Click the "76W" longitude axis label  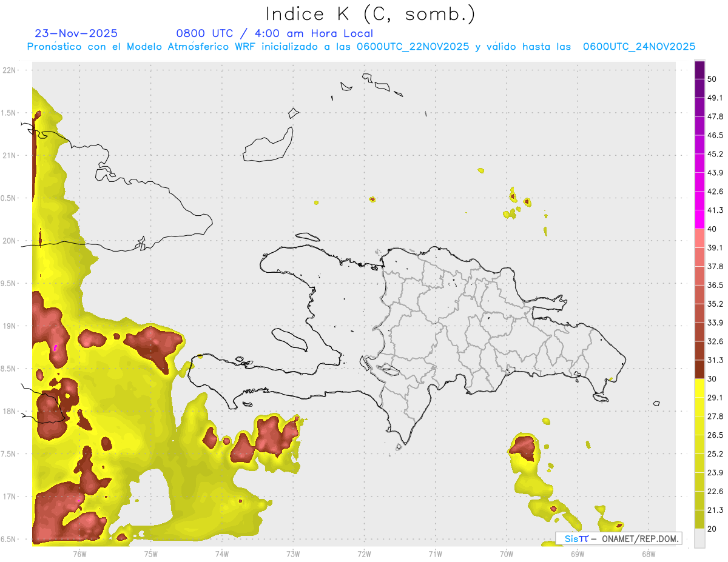tap(79, 554)
